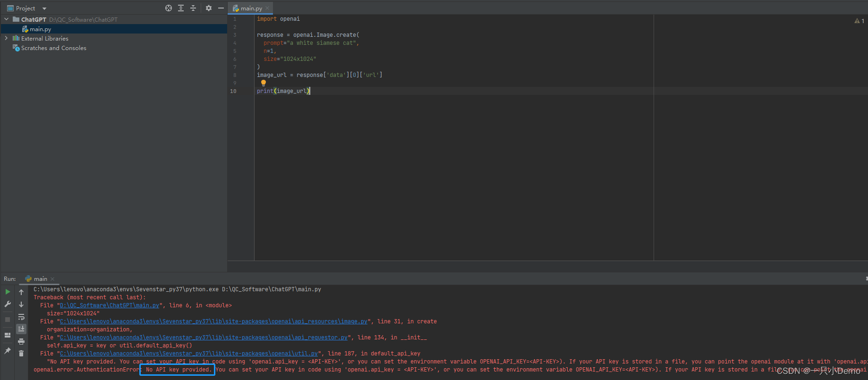Select Scratches and Consoles item
Screen dimensions: 868x380
click(x=53, y=48)
